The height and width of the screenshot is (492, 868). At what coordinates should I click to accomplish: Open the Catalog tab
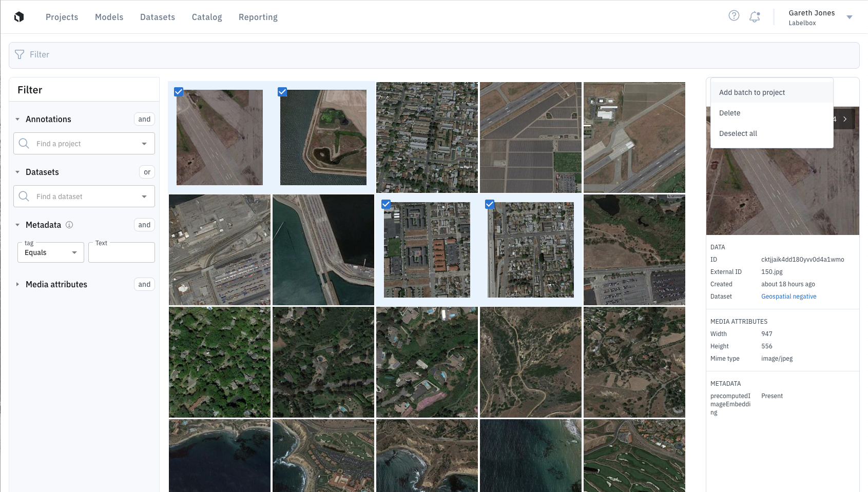[x=207, y=17]
